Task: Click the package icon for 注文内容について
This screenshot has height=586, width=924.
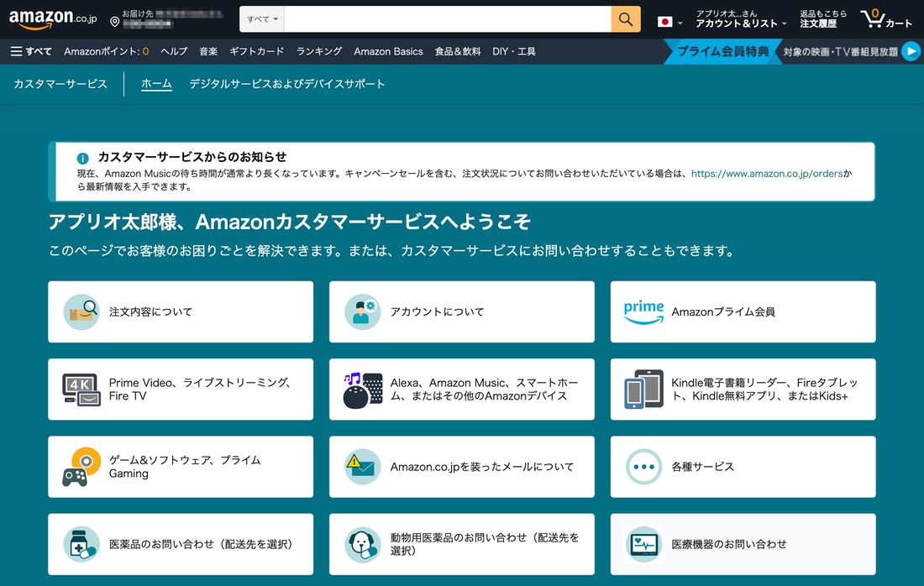Action: 81,311
